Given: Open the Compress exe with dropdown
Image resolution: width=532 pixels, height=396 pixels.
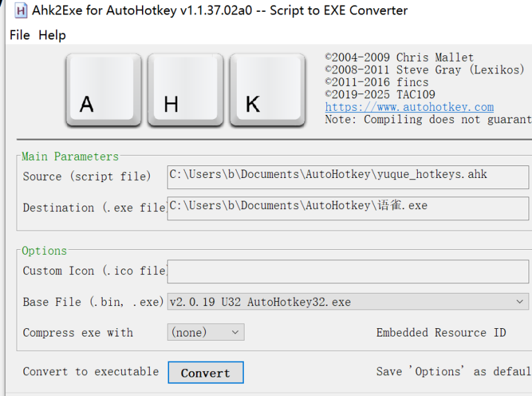Looking at the screenshot, I should 206,333.
